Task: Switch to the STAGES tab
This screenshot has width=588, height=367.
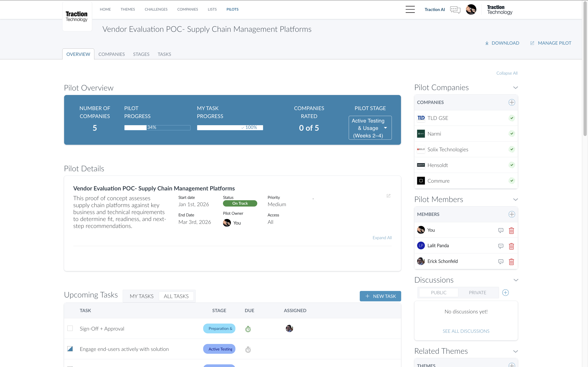Action: [141, 54]
